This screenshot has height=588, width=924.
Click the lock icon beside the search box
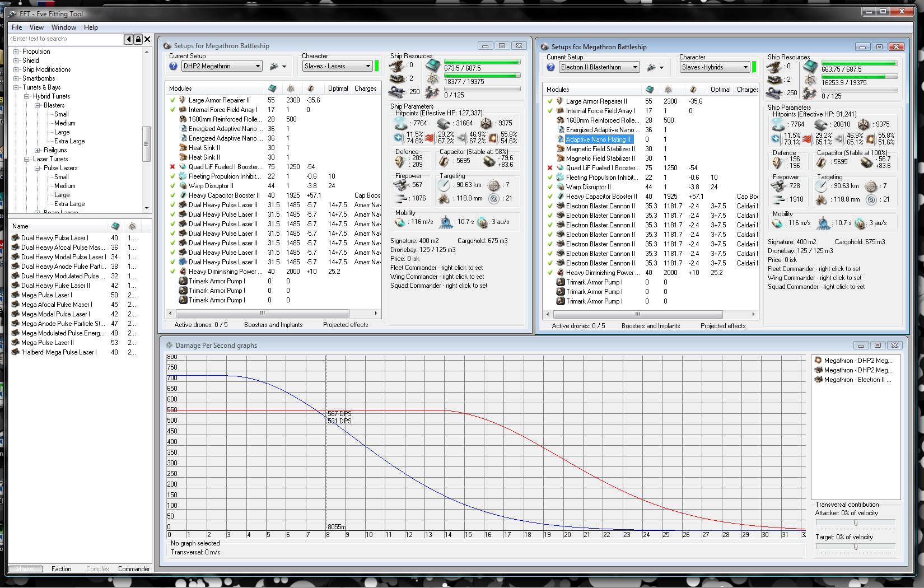pyautogui.click(x=138, y=39)
